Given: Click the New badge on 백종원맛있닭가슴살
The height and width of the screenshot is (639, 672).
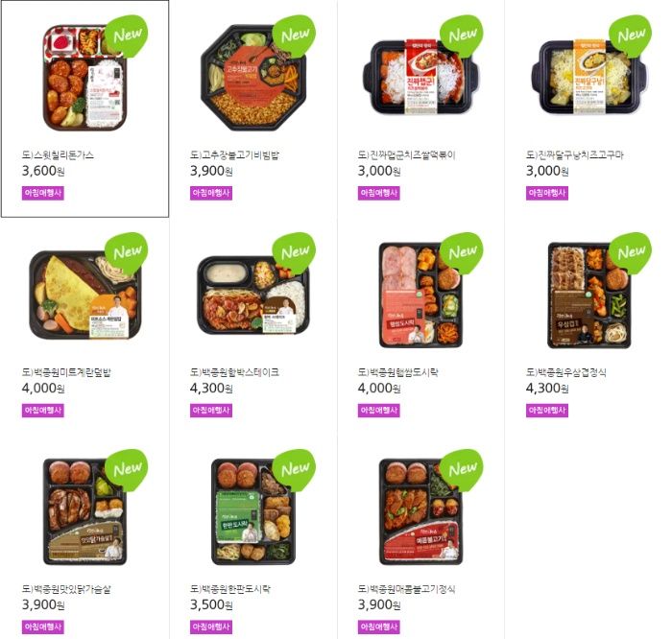Looking at the screenshot, I should 126,470.
